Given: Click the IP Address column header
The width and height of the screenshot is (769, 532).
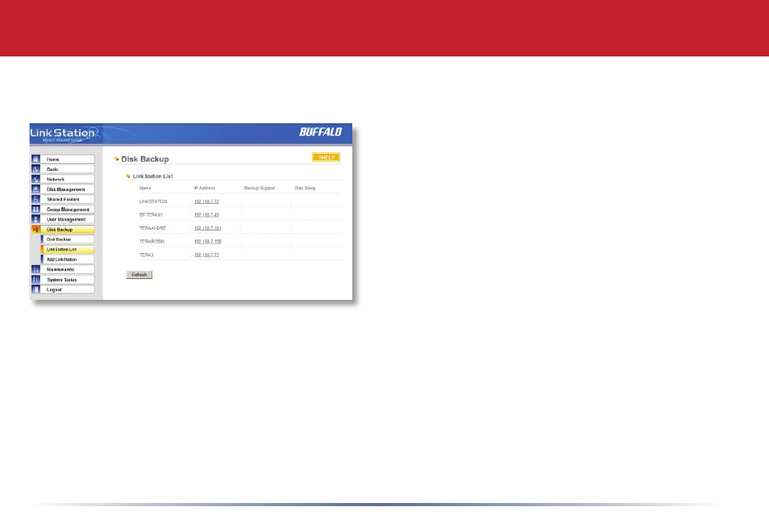Looking at the screenshot, I should pos(205,189).
